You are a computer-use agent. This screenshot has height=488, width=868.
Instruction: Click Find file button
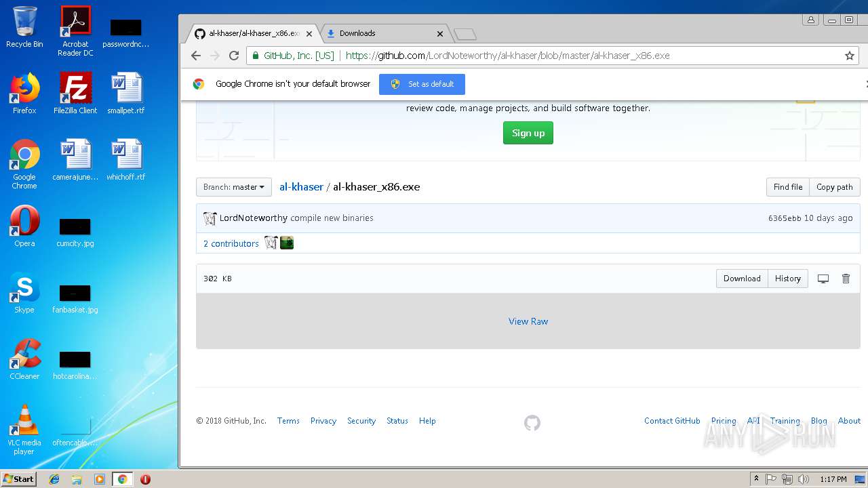[787, 187]
